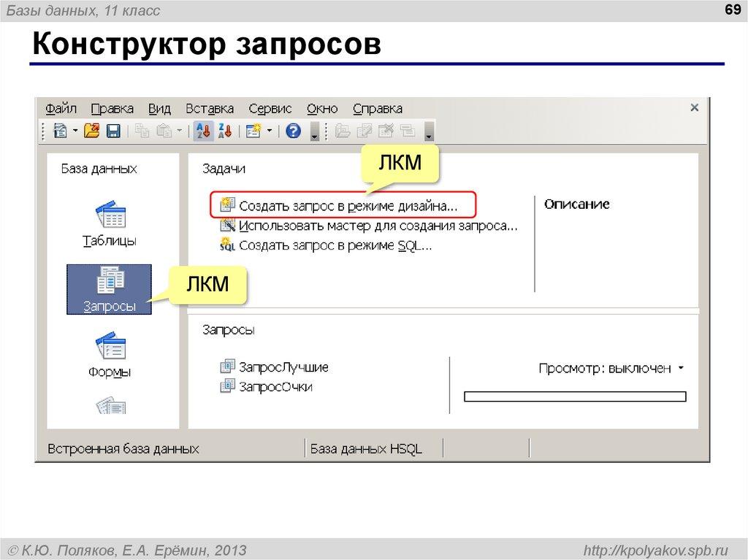Open the Сервис menu
Viewport: 748px width, 560px height.
coord(269,108)
